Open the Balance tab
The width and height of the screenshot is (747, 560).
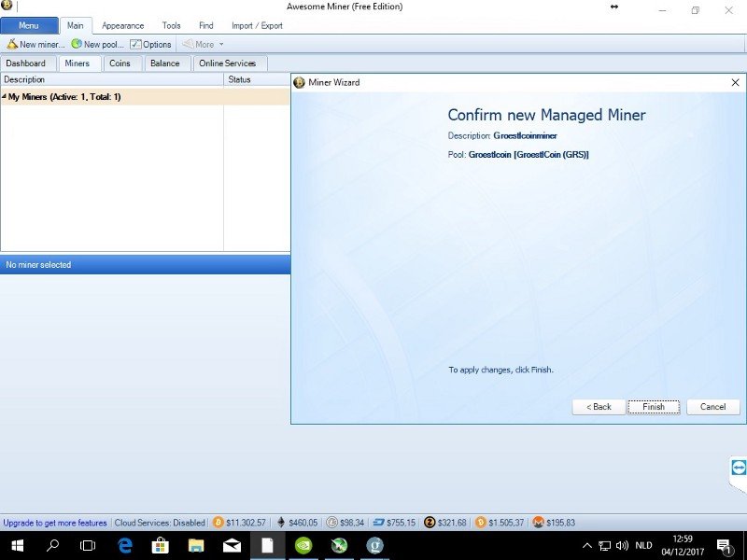[165, 63]
